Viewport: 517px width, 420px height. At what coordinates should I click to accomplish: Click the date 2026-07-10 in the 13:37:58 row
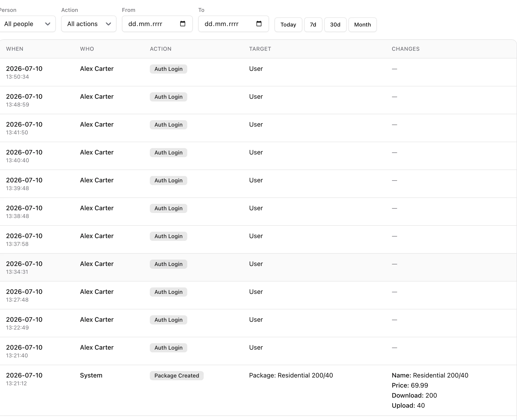click(24, 236)
